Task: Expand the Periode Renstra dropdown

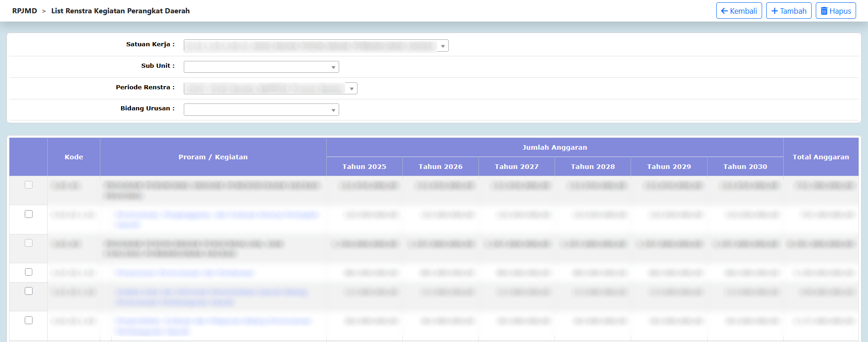Action: (270, 88)
